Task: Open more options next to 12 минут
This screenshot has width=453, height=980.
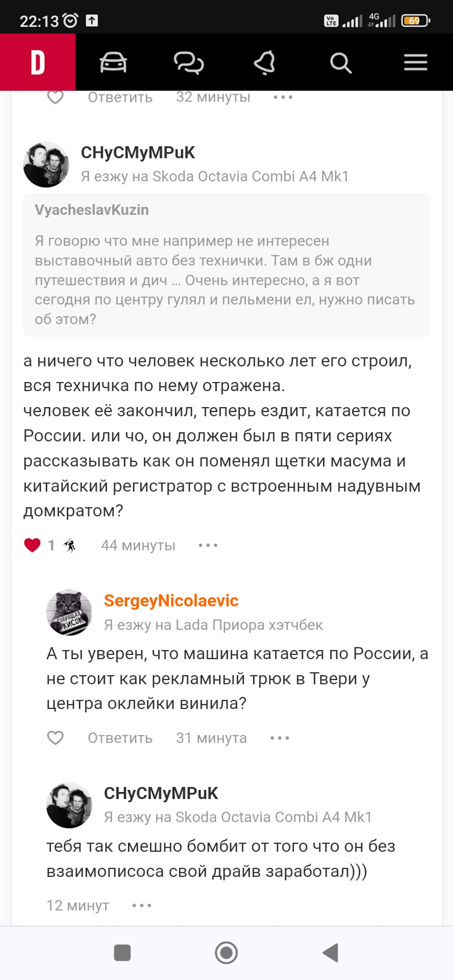Action: click(x=141, y=905)
